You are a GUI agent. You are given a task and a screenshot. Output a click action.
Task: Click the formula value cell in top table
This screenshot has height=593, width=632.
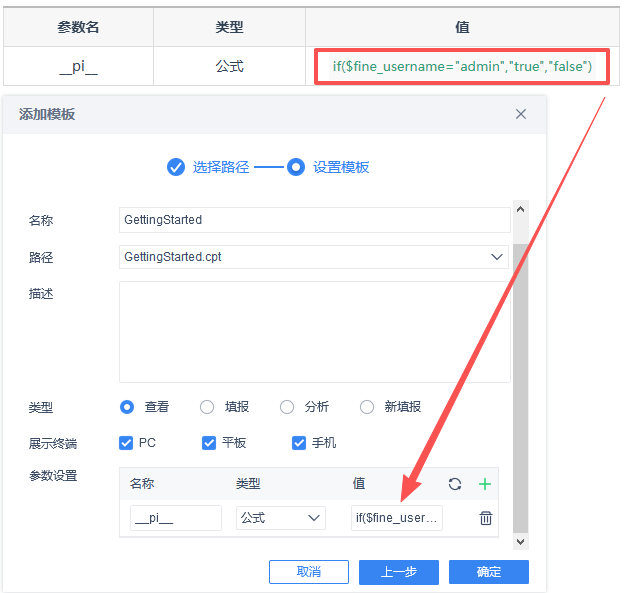click(462, 66)
